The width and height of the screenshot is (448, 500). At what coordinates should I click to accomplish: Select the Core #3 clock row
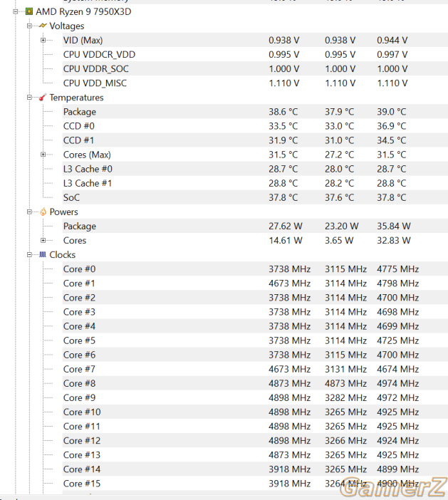coord(255,312)
